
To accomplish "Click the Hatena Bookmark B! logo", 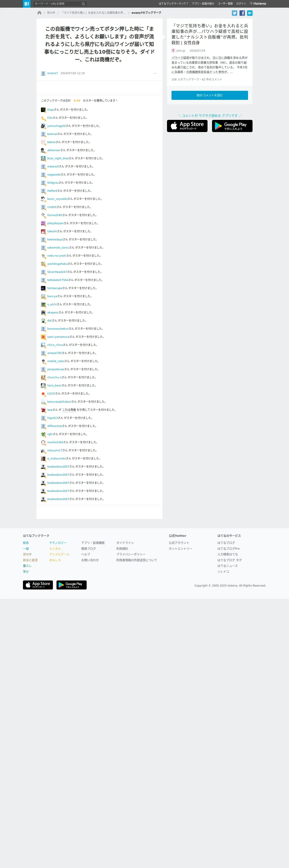I will (27, 4).
